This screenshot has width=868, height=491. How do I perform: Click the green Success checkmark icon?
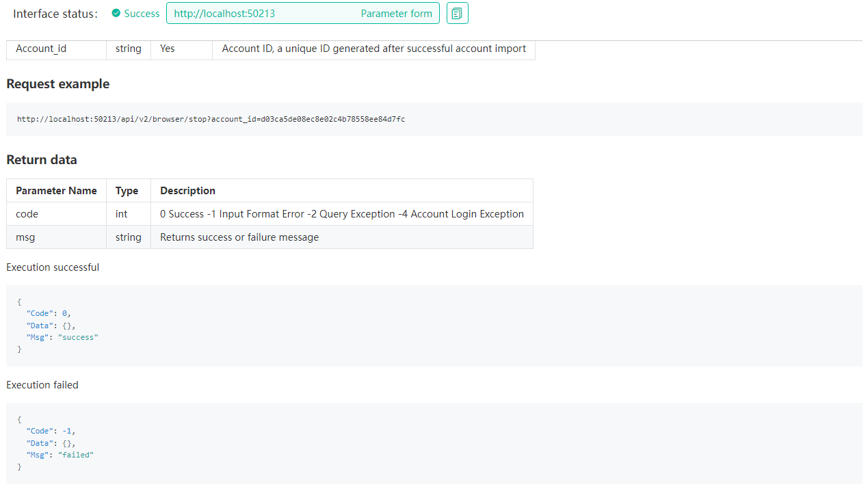coord(116,14)
